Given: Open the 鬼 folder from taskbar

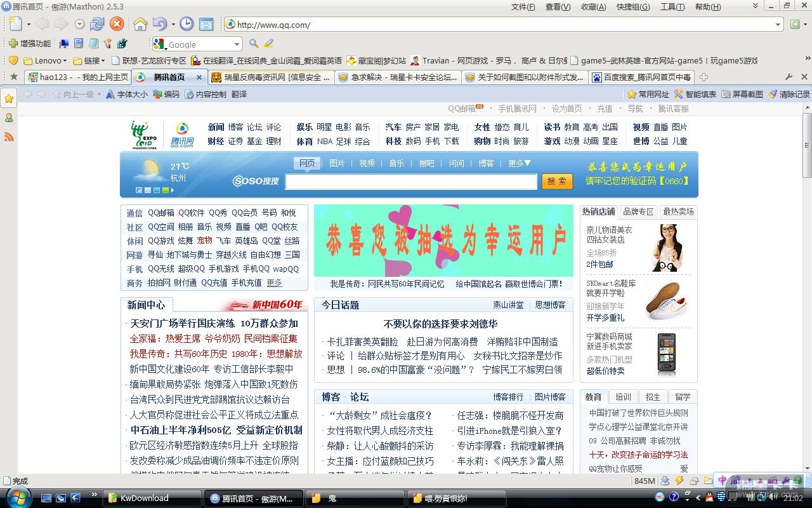Looking at the screenshot, I should (355, 498).
